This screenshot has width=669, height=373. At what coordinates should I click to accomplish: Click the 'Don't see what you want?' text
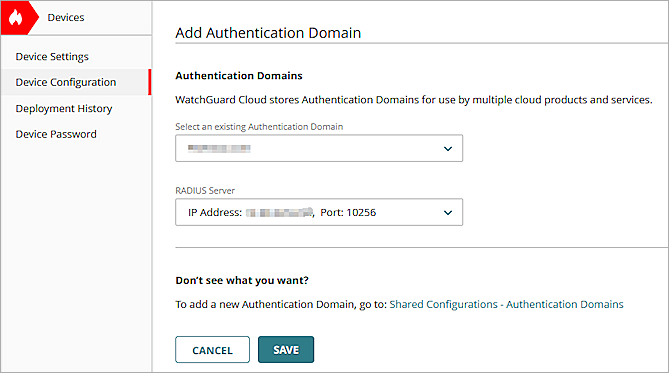point(242,280)
